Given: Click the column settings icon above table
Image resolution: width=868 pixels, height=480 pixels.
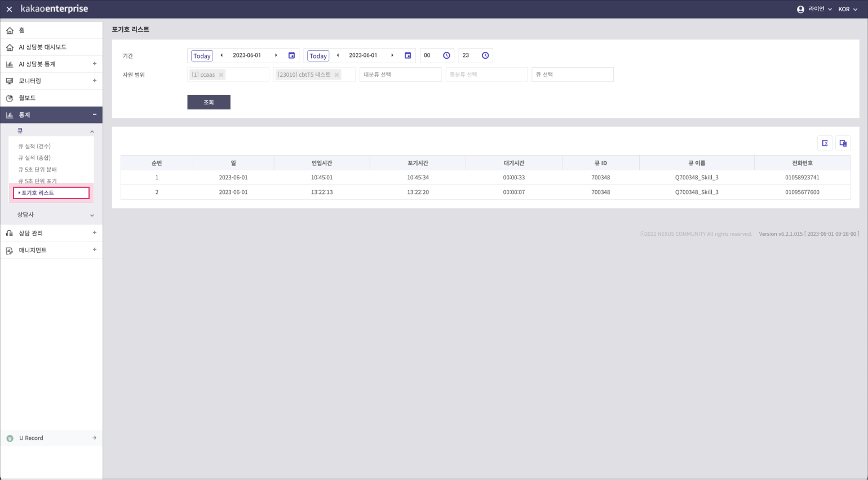Looking at the screenshot, I should point(843,143).
